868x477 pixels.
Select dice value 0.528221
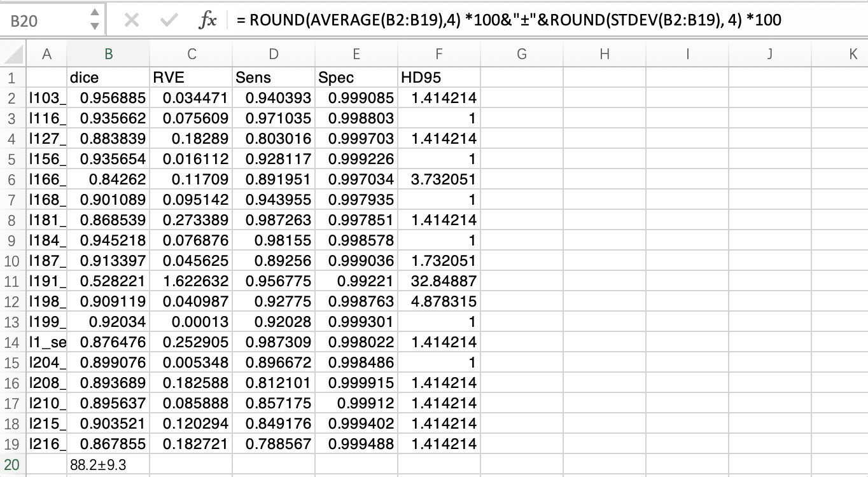[x=108, y=281]
